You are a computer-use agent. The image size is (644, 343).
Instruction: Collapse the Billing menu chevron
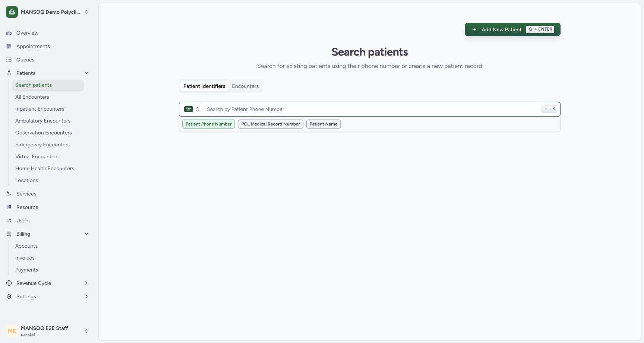[x=86, y=234]
